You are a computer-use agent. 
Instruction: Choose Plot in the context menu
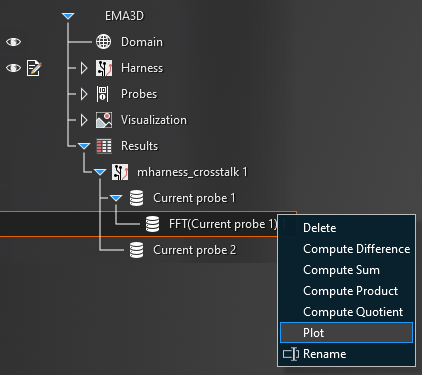coord(346,333)
